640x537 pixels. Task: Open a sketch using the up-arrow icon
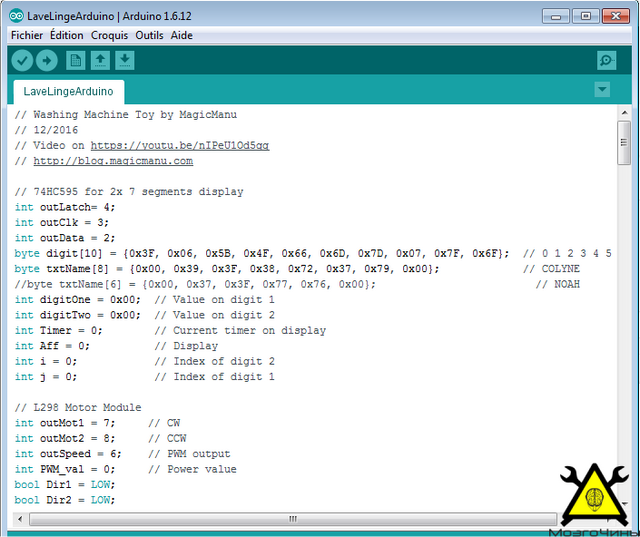[100, 60]
